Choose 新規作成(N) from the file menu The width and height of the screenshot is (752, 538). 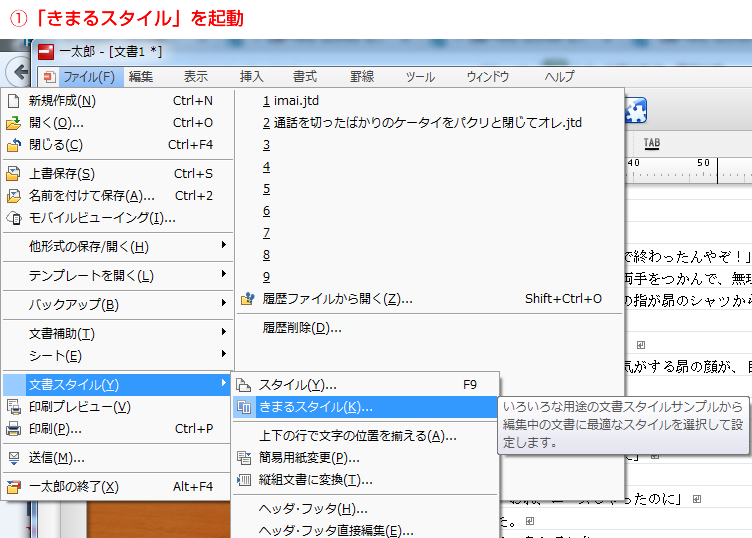coord(118,101)
